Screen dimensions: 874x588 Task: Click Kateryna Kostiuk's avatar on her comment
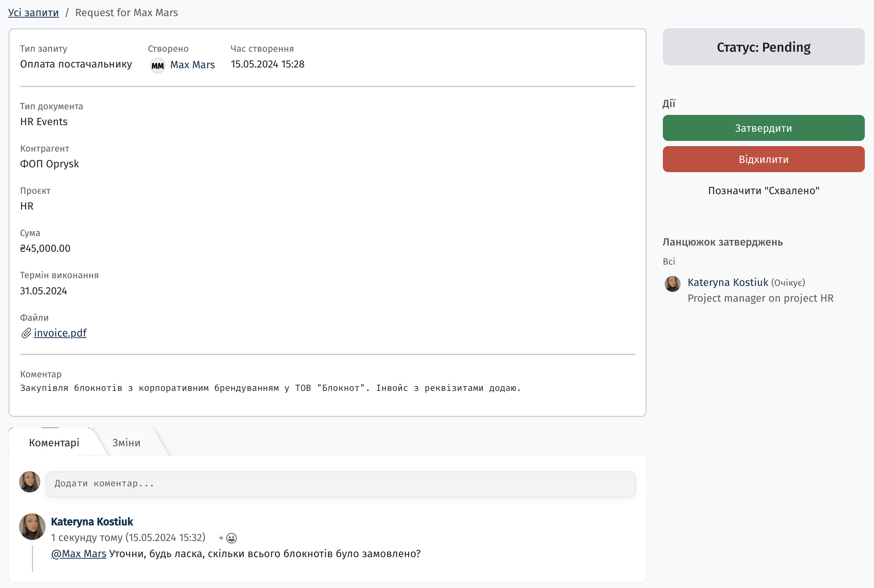click(32, 526)
